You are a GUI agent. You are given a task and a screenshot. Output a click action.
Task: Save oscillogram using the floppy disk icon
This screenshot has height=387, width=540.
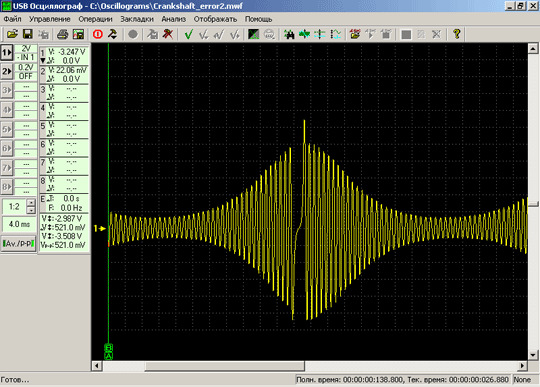coord(28,34)
